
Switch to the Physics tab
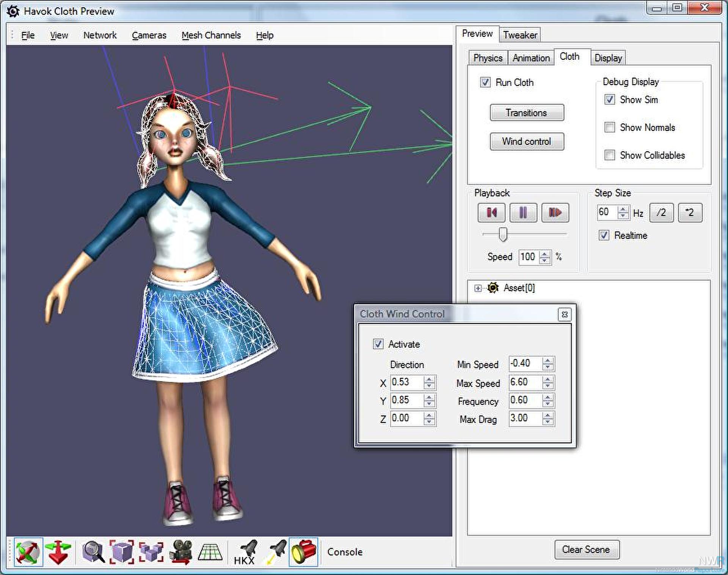pyautogui.click(x=488, y=58)
